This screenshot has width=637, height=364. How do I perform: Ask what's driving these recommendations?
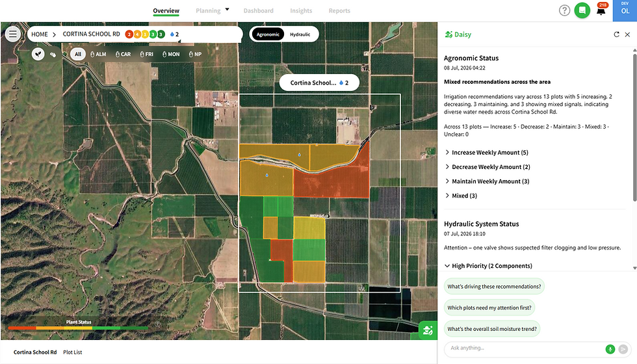click(494, 287)
